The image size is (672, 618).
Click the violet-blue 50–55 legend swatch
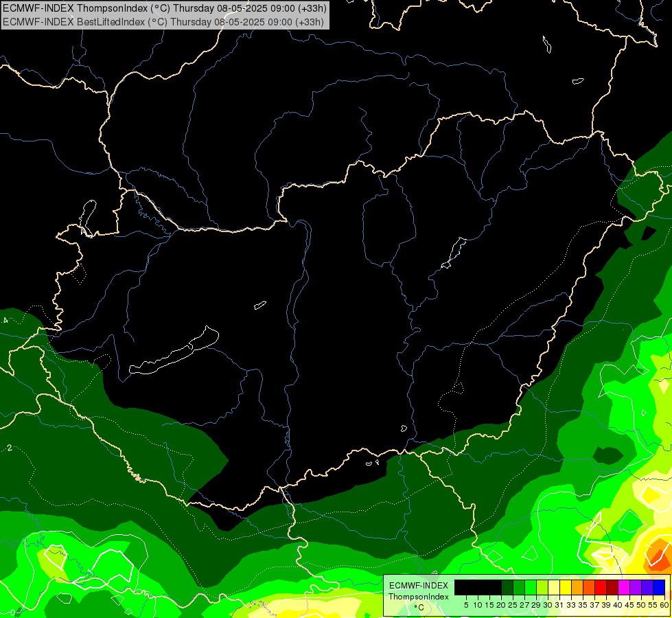[647, 587]
